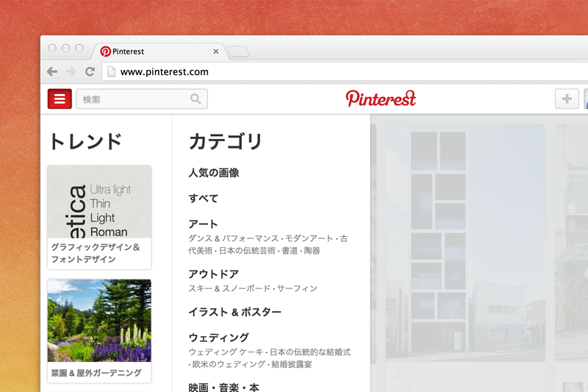Select the アート category
588x392 pixels.
203,224
